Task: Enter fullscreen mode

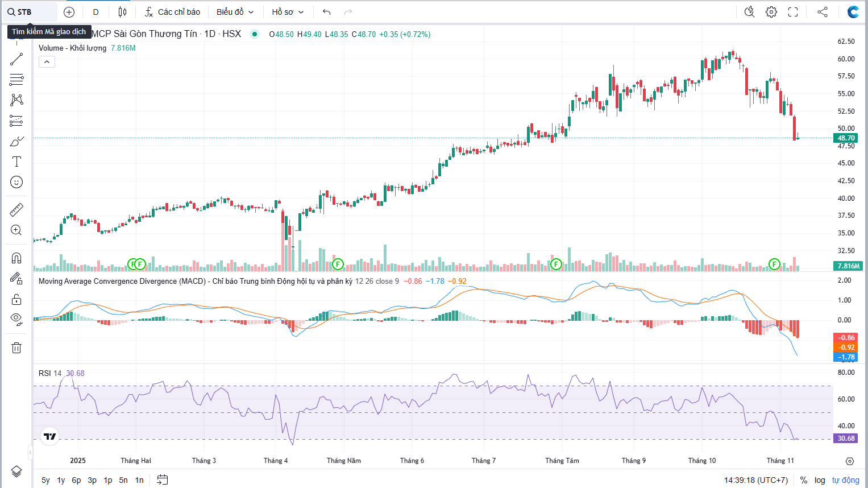Action: [x=793, y=12]
